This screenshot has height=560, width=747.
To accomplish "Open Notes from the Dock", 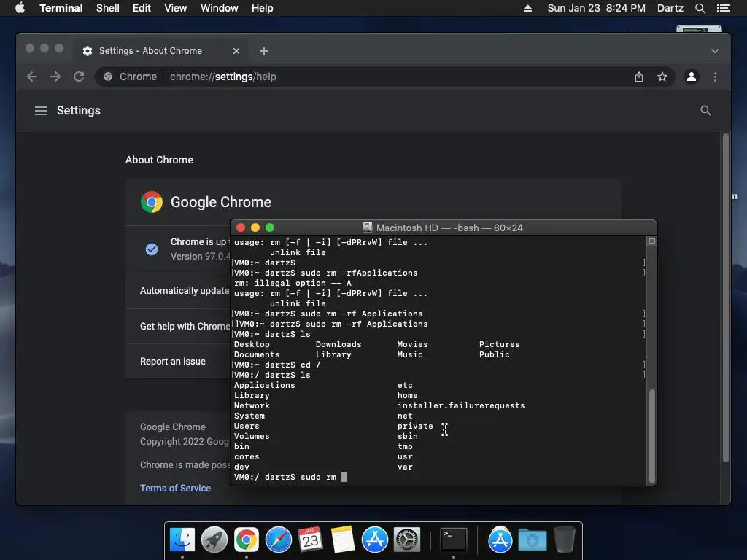I will (x=343, y=540).
